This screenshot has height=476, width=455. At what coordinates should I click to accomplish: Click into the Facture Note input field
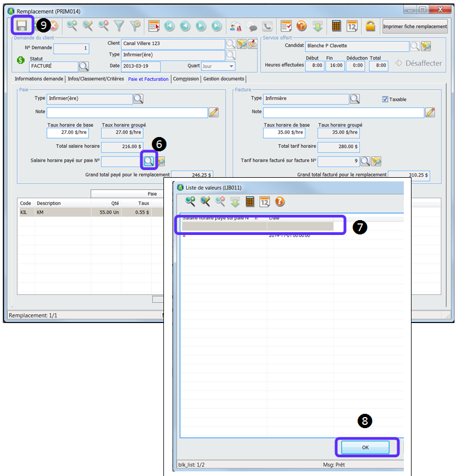coord(343,112)
